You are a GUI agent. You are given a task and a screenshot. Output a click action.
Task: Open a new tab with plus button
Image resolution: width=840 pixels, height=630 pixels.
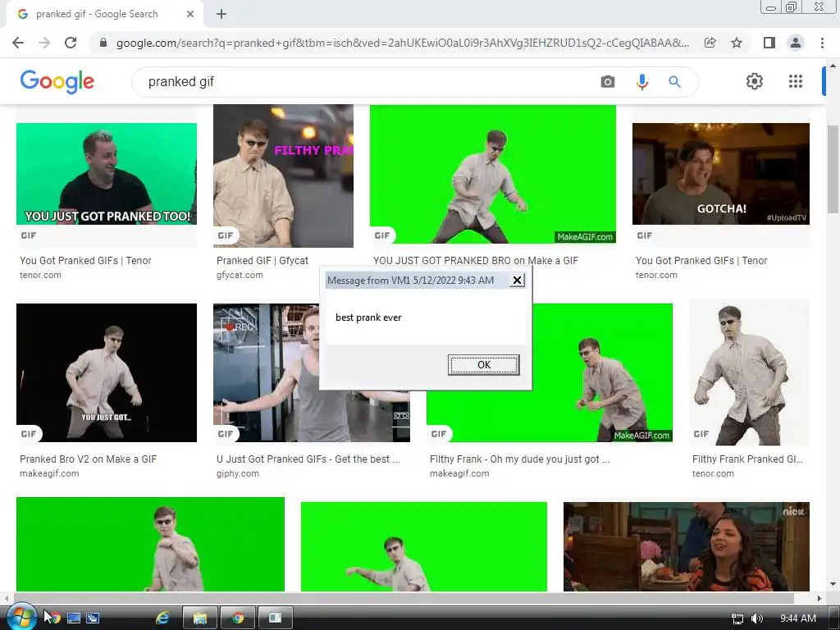[x=221, y=15]
